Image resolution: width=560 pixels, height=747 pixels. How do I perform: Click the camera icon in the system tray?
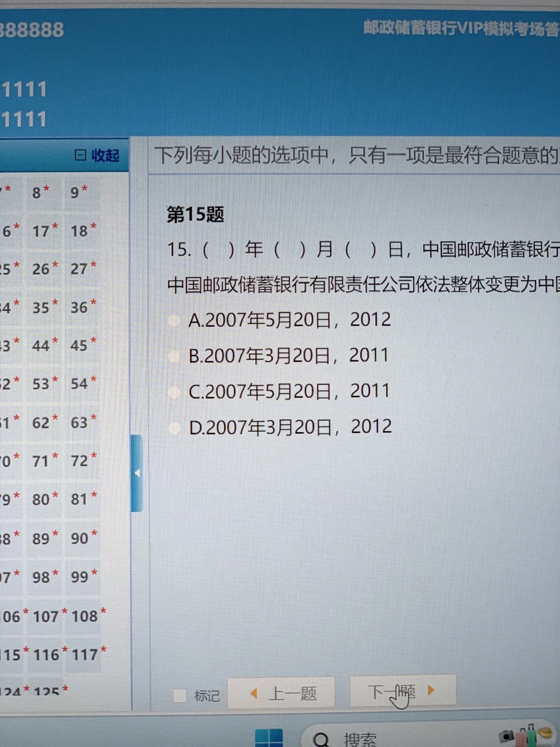[x=506, y=736]
